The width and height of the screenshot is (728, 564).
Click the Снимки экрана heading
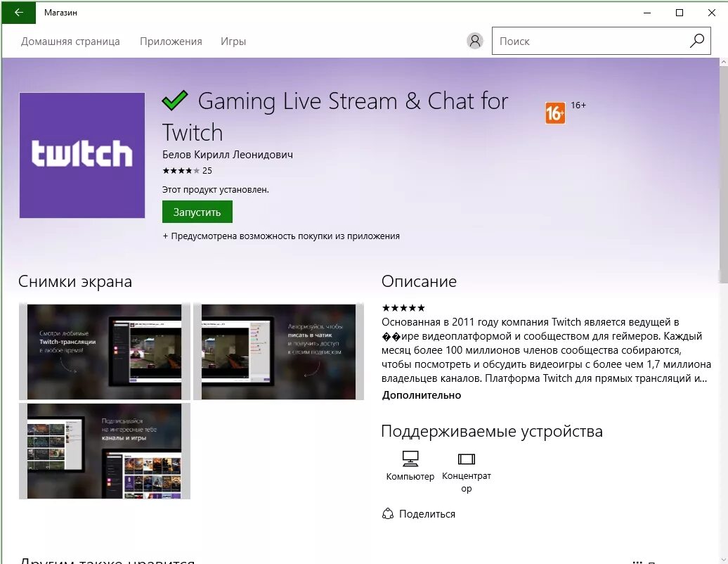(75, 281)
